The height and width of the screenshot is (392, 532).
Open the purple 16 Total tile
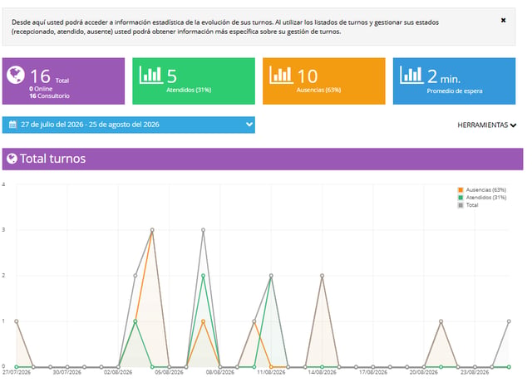click(x=63, y=81)
